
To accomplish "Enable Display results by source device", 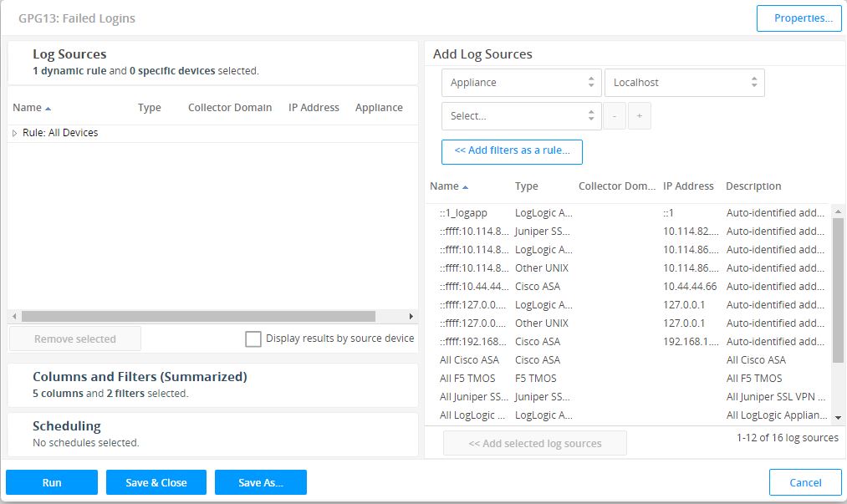I will pos(253,339).
